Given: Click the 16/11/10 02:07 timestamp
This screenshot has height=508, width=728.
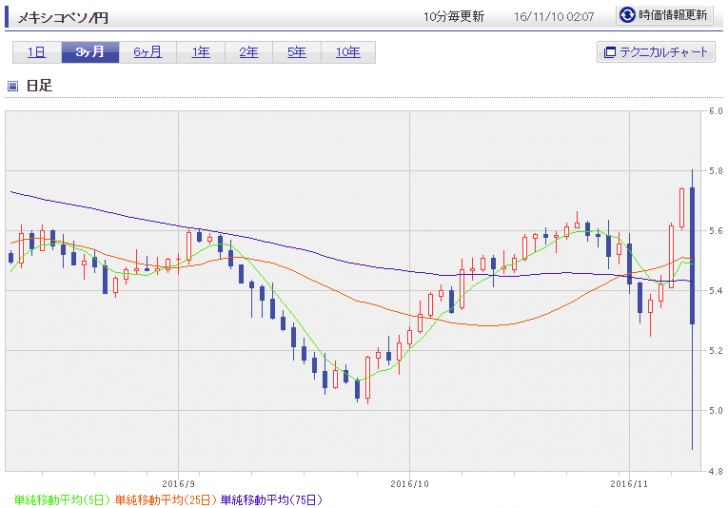Looking at the screenshot, I should click(553, 16).
